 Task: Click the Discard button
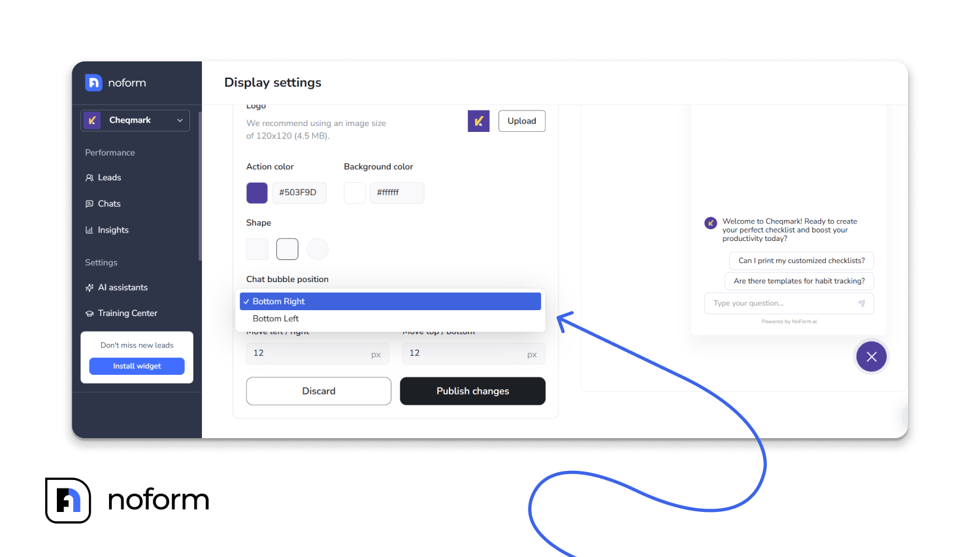(319, 391)
